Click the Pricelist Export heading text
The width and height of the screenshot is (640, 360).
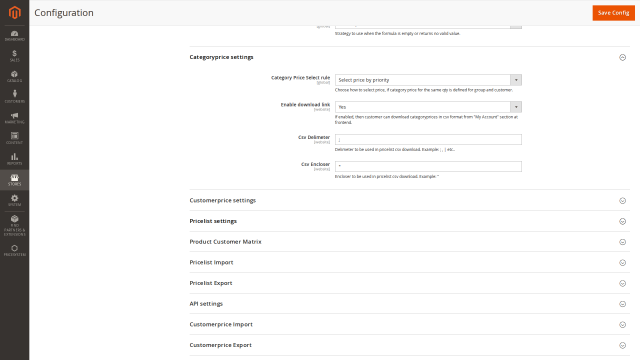click(x=211, y=283)
